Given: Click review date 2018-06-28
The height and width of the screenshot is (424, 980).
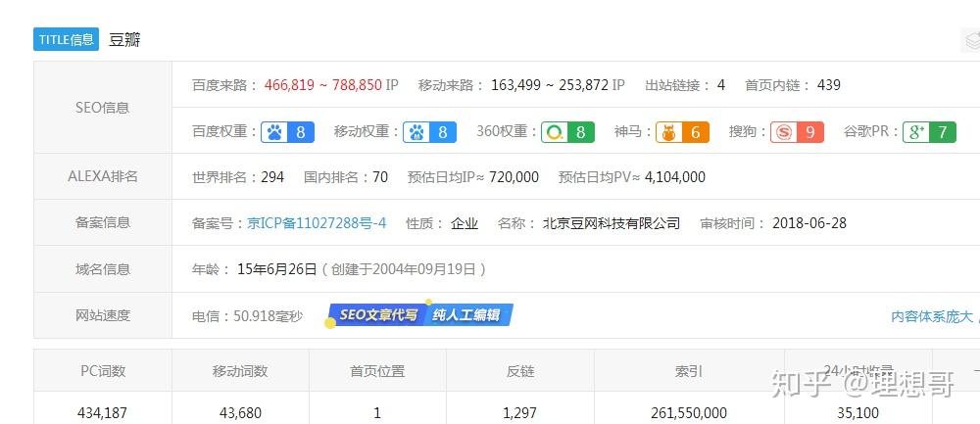Looking at the screenshot, I should tap(809, 223).
